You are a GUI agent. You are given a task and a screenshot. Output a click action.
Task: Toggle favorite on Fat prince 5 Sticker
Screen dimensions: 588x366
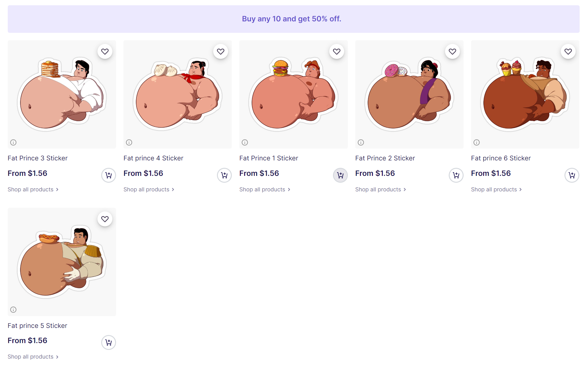click(x=105, y=219)
